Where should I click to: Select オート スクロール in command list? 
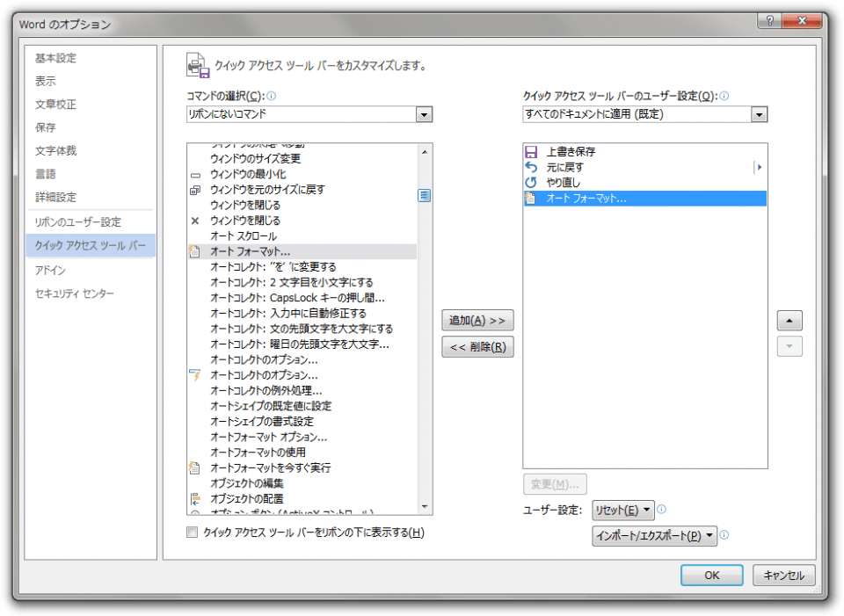pyautogui.click(x=302, y=236)
